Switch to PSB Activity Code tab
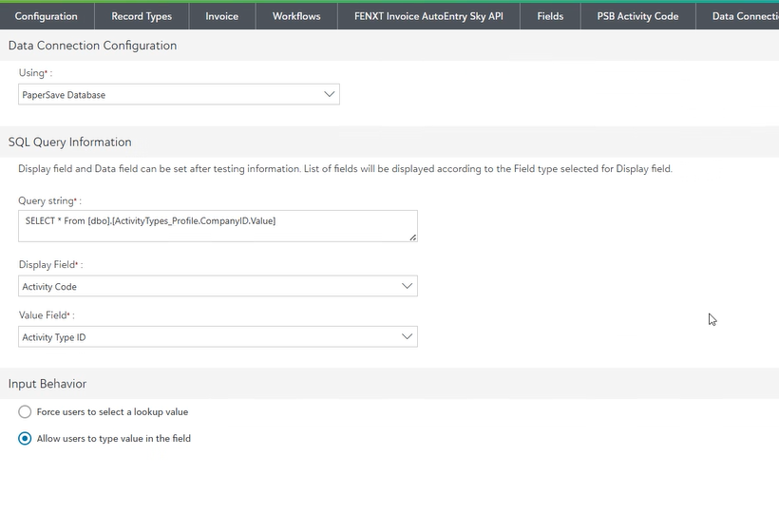This screenshot has height=532, width=779. click(x=637, y=16)
